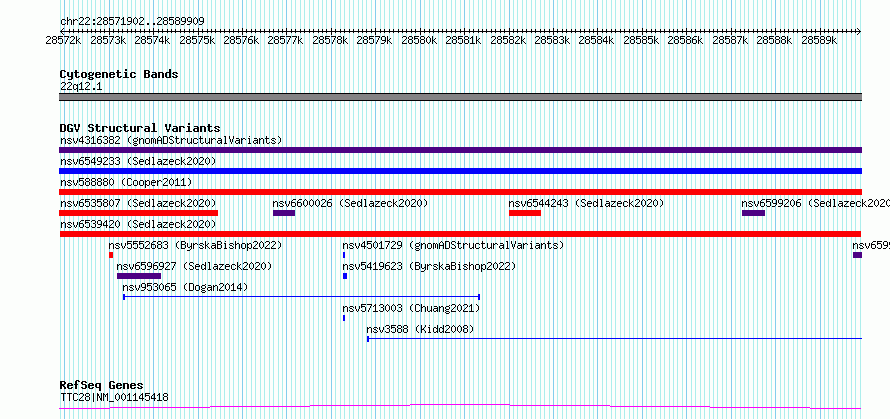Open the nsv6535807 Sedlazeck2020 label
The image size is (890, 419).
138,203
